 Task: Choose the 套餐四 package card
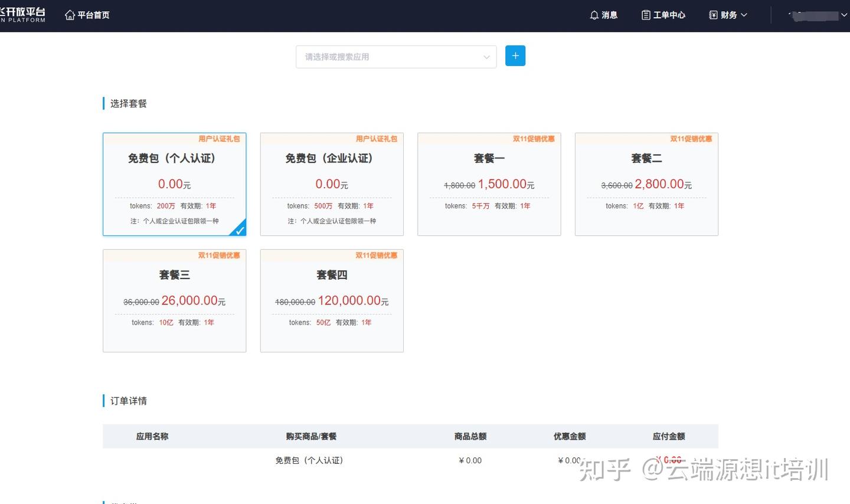click(331, 300)
